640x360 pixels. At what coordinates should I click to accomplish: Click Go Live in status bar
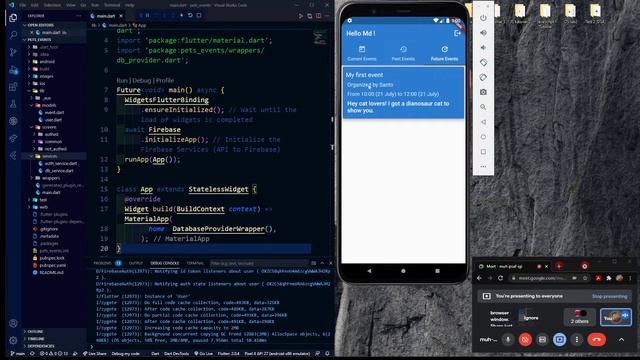coord(203,353)
